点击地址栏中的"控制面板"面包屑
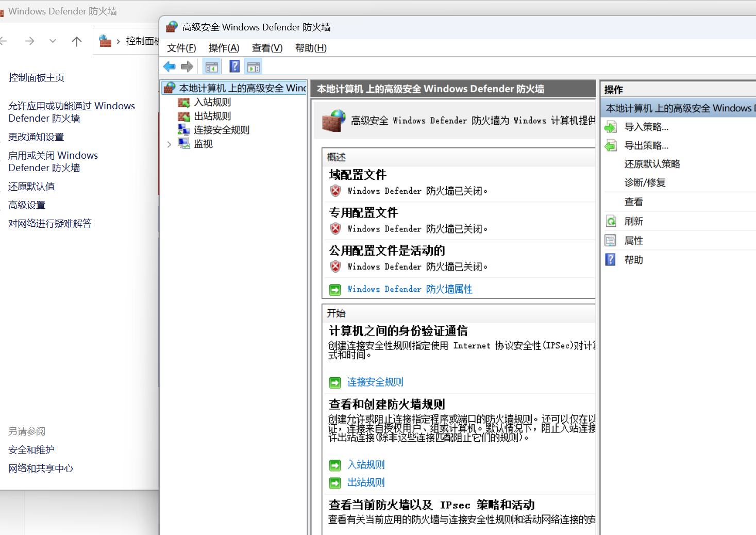 143,41
